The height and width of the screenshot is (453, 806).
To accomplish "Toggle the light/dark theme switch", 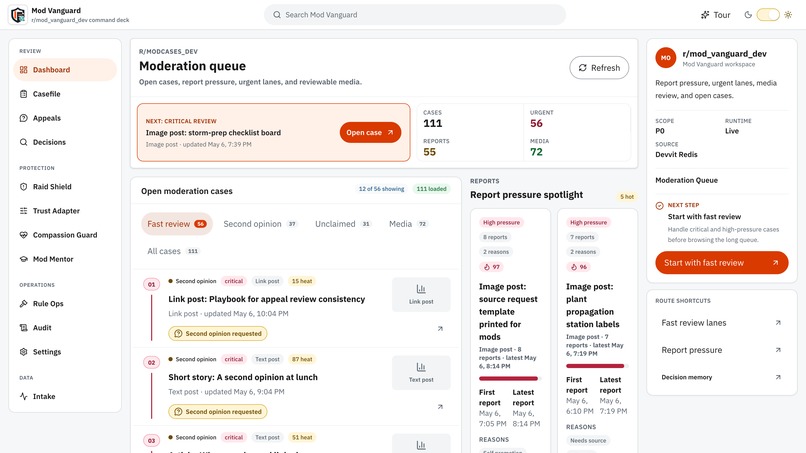I will (768, 15).
